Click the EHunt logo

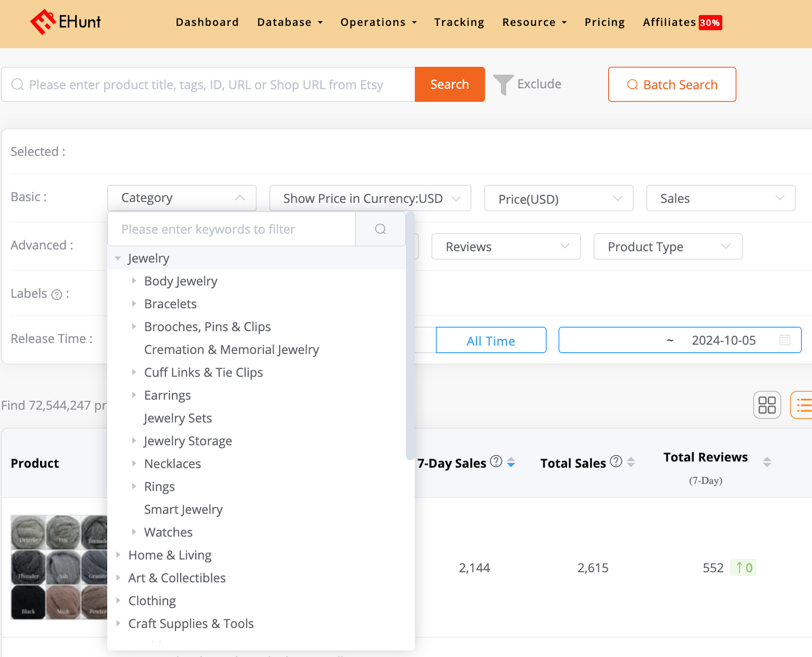click(65, 22)
